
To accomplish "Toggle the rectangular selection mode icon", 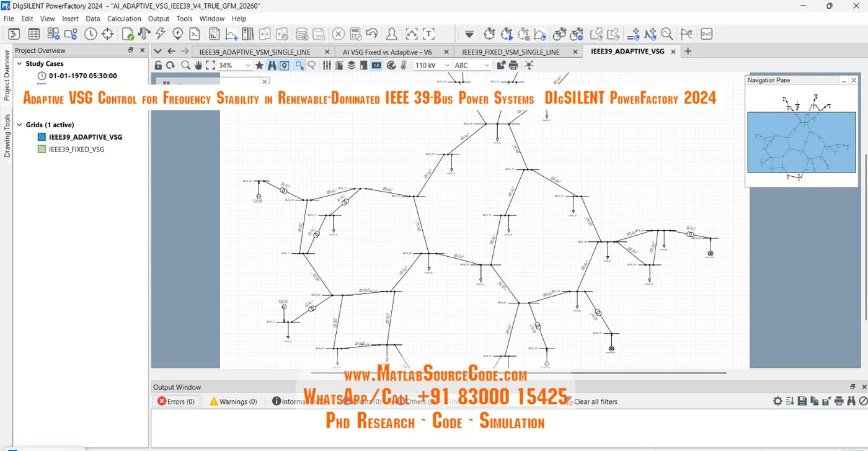I will tap(299, 65).
